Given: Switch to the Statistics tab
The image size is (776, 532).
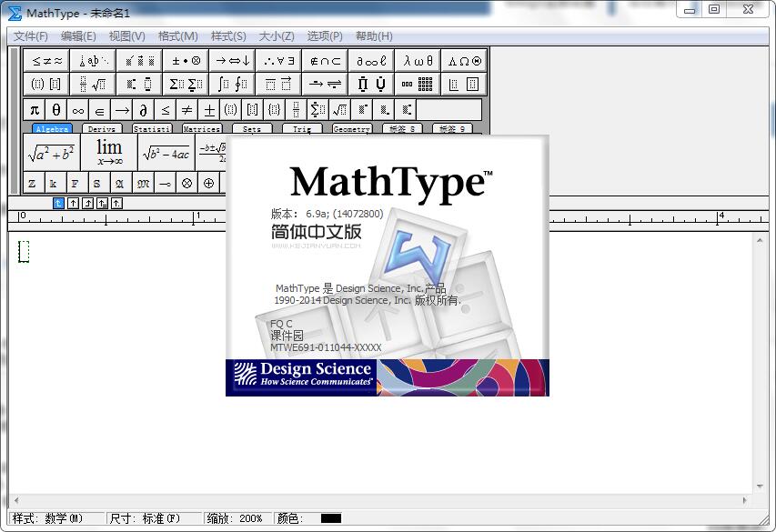Looking at the screenshot, I should pyautogui.click(x=152, y=128).
